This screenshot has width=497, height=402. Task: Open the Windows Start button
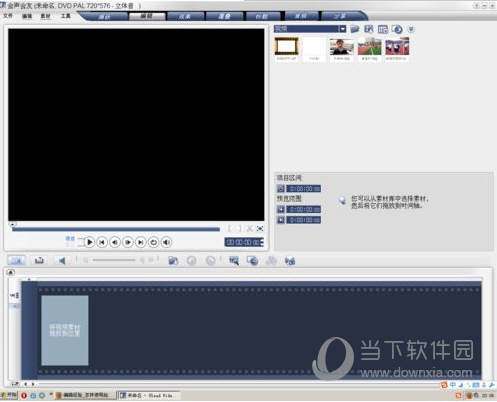(x=9, y=395)
